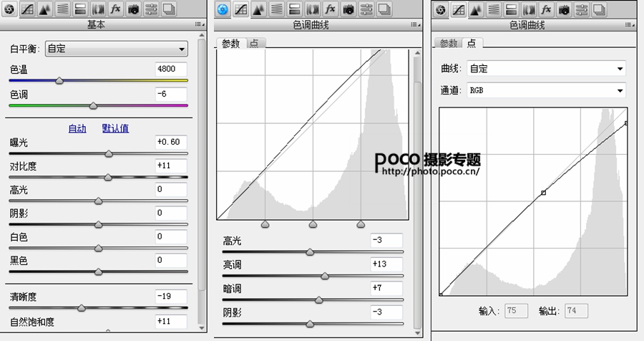This screenshot has height=341, width=644.
Task: Open Snapshots icon in left panel
Action: (x=169, y=9)
